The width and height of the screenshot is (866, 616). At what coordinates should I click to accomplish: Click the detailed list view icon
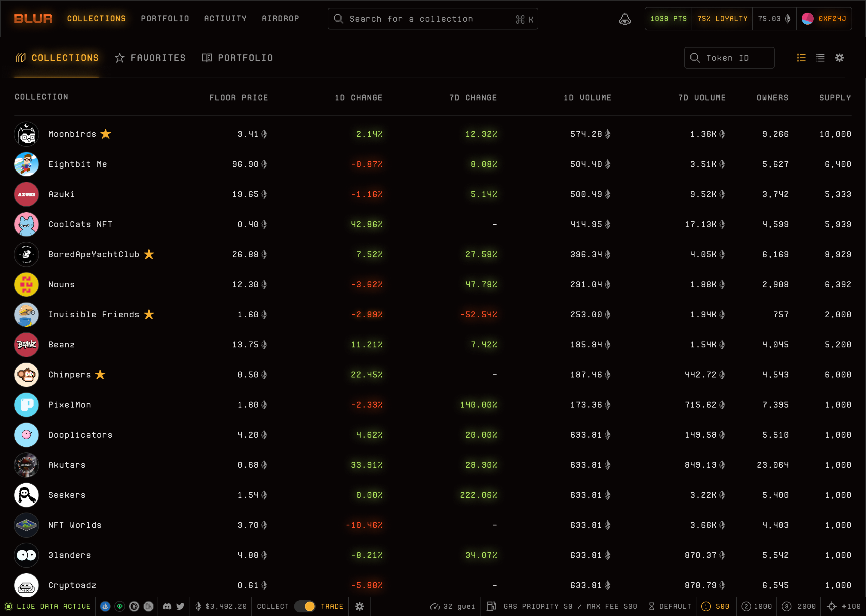(801, 58)
